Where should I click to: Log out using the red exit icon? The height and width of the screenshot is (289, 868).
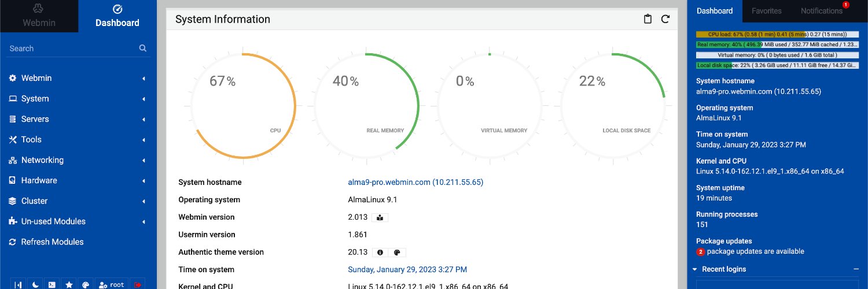coord(138,284)
